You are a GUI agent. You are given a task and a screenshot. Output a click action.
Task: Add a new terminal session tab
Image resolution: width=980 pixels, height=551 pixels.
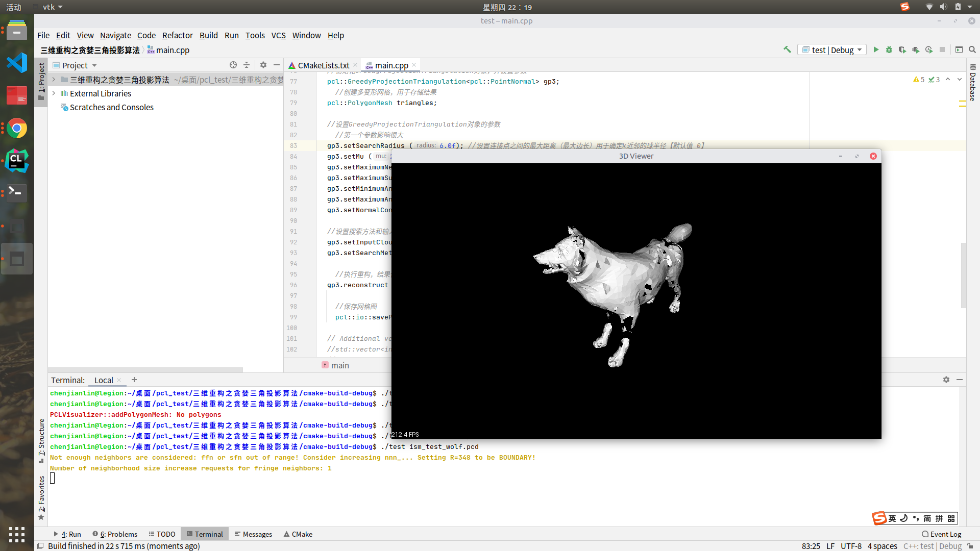coord(134,380)
